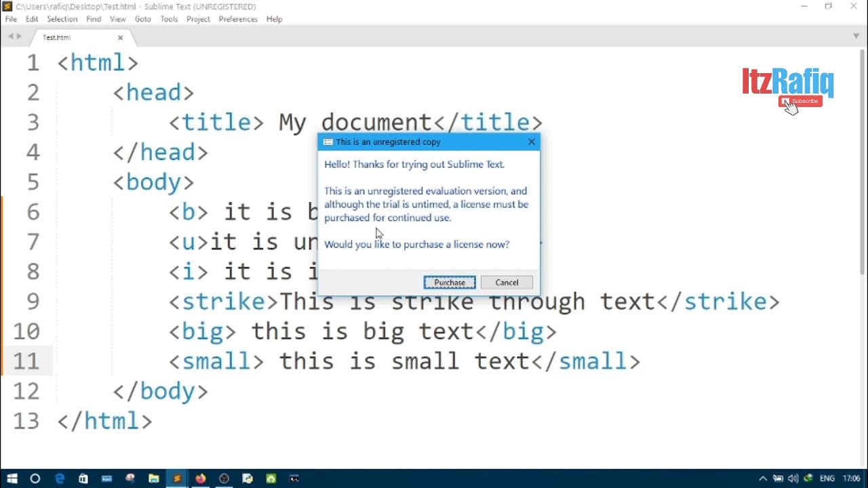Go to previous tab with left arrow
This screenshot has height=488, width=868.
(x=10, y=37)
